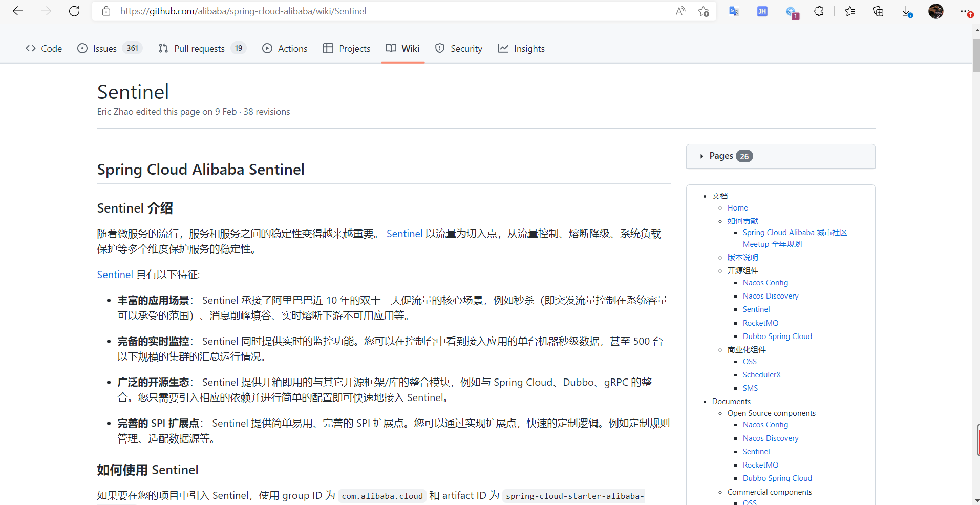
Task: Click the Pull requests count badge 19
Action: click(239, 48)
